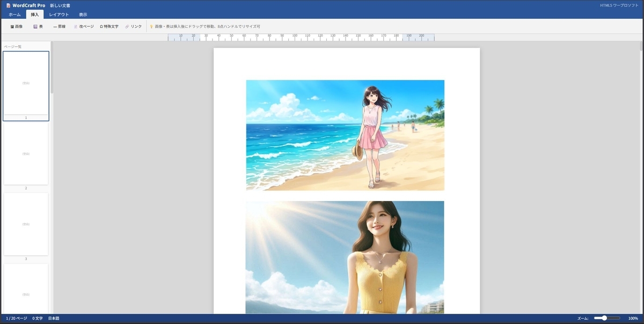Open page 3 thumbnail in sidebar
644x324 pixels.
coord(26,224)
